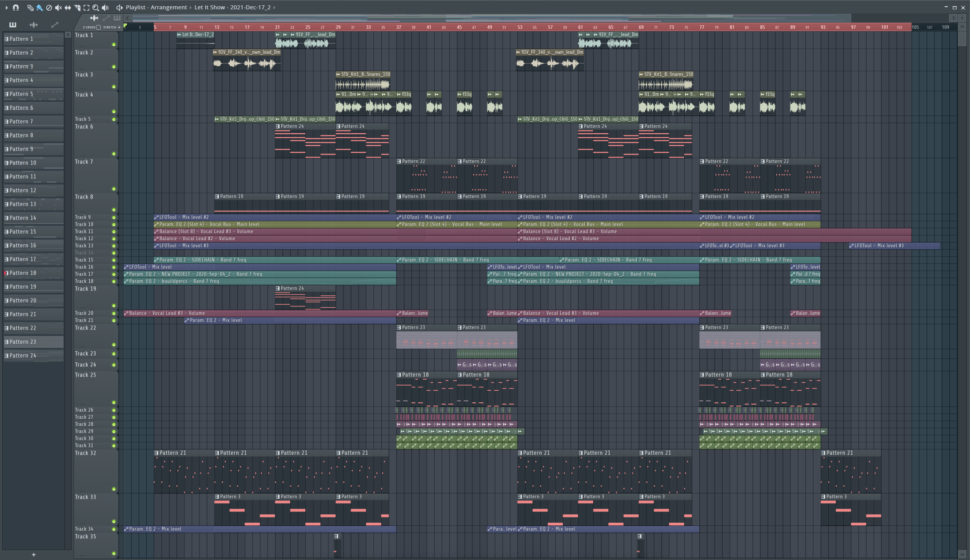This screenshot has width=970, height=560.
Task: Select the Slip tool
Action: pos(68,8)
